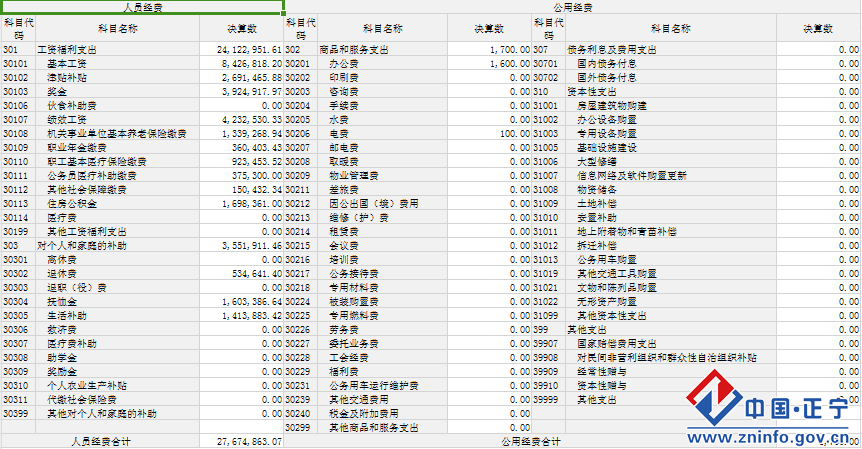Select the 退休费 cell
862x449 pixels.
click(x=118, y=274)
